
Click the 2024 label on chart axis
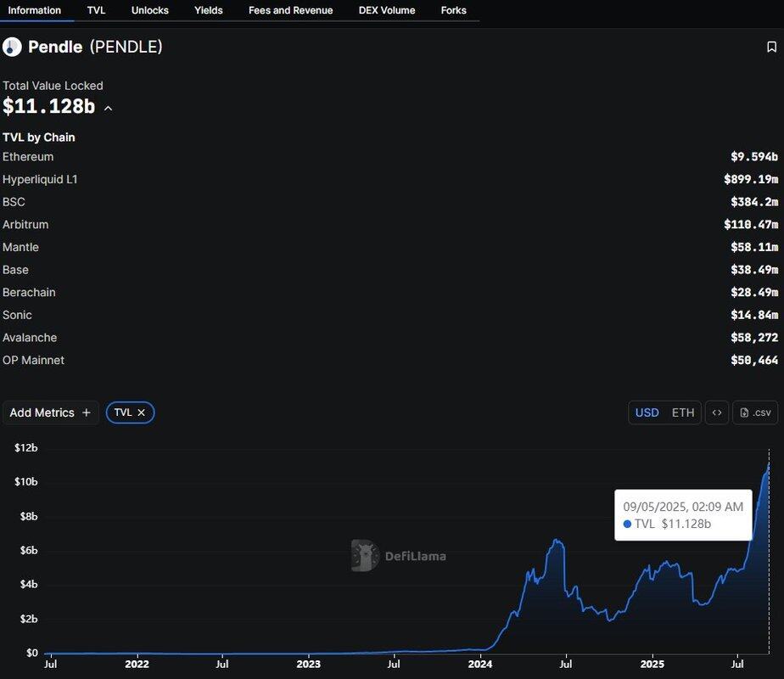coord(480,664)
